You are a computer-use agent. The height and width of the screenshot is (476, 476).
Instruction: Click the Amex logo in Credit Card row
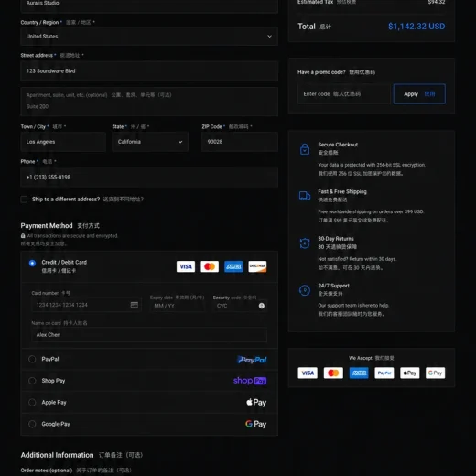click(233, 266)
